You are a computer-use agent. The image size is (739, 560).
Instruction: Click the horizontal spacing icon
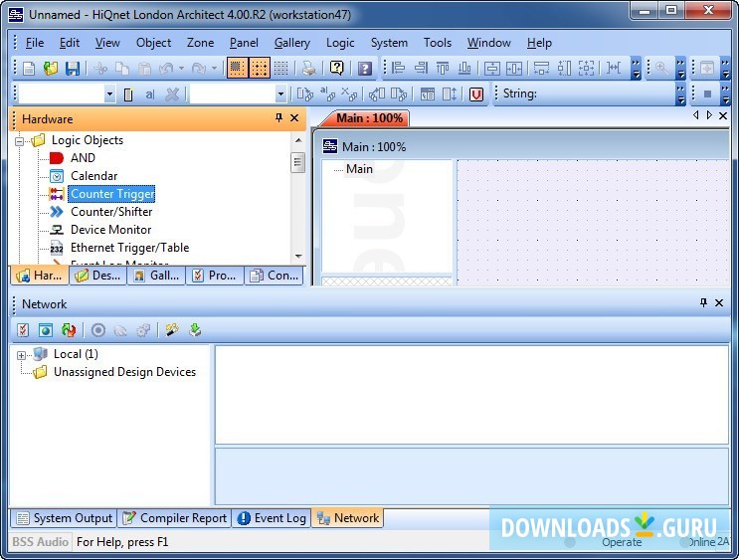613,69
